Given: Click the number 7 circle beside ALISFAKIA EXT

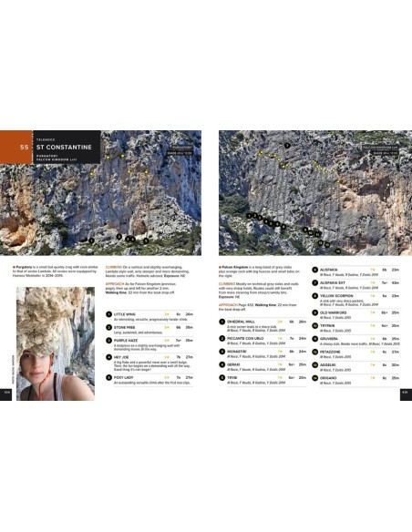Looking at the screenshot, I should (315, 283).
